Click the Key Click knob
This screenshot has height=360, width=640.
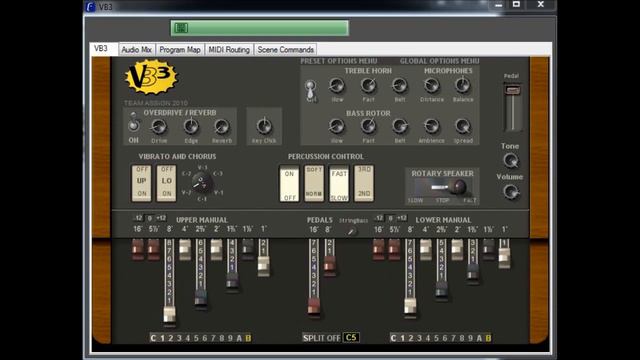[264, 126]
